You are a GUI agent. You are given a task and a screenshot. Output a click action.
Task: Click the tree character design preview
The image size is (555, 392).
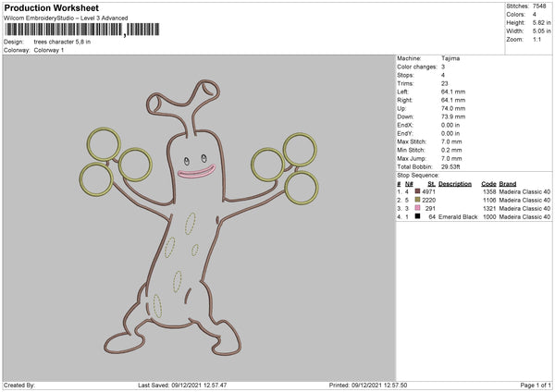[199, 217]
